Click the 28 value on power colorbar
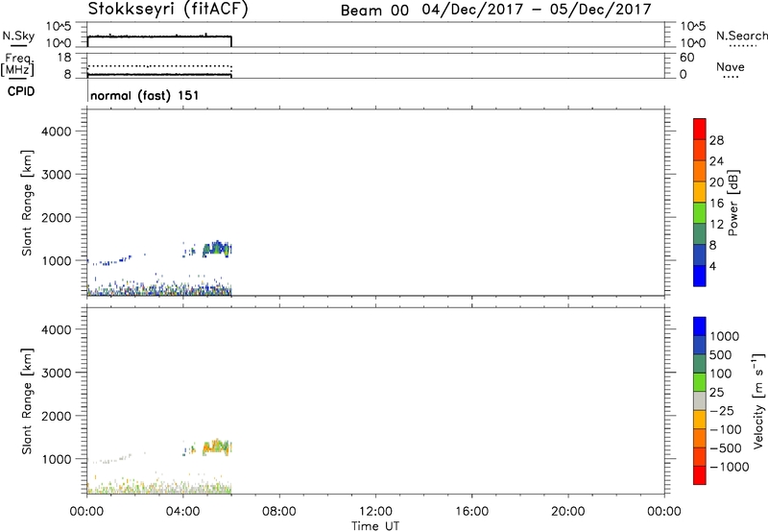The image size is (768, 532). tap(716, 140)
